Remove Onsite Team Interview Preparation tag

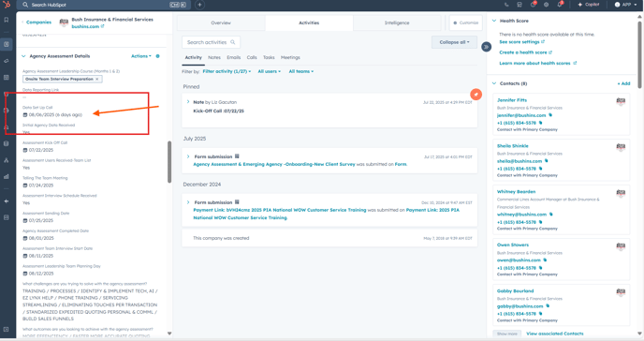[x=97, y=79]
